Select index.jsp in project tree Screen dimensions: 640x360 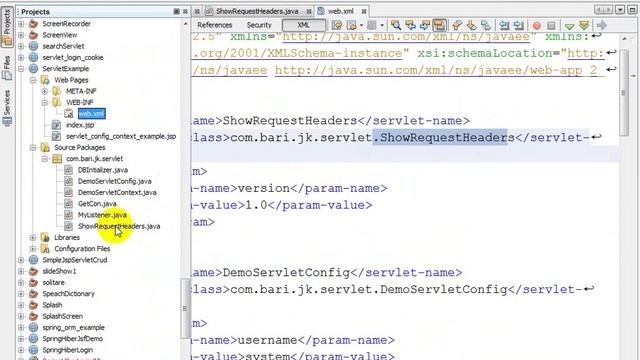coord(80,125)
